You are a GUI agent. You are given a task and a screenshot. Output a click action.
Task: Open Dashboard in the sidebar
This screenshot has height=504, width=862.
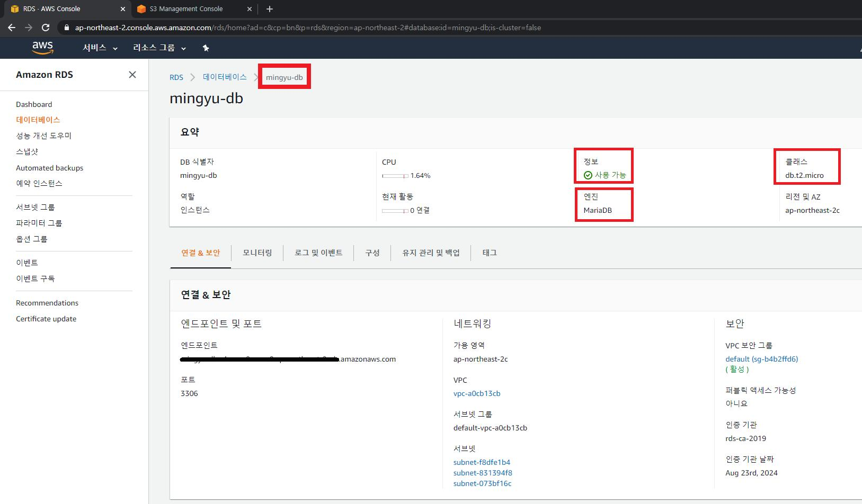[x=34, y=104]
